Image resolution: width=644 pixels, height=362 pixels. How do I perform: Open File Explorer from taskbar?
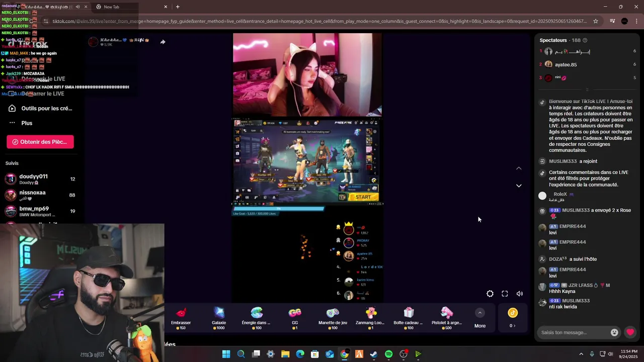(x=285, y=354)
